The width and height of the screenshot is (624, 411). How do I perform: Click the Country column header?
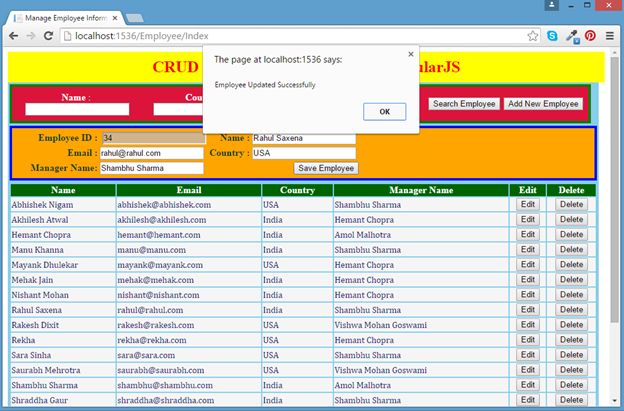coord(297,190)
